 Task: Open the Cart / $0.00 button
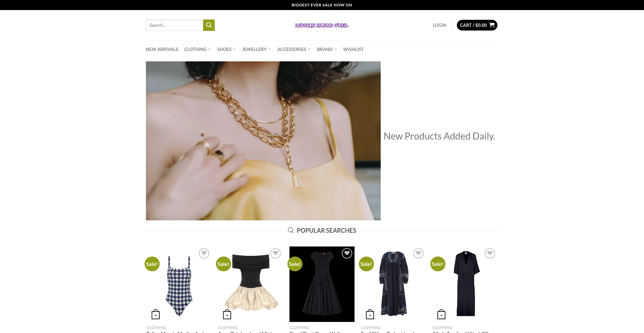477,25
